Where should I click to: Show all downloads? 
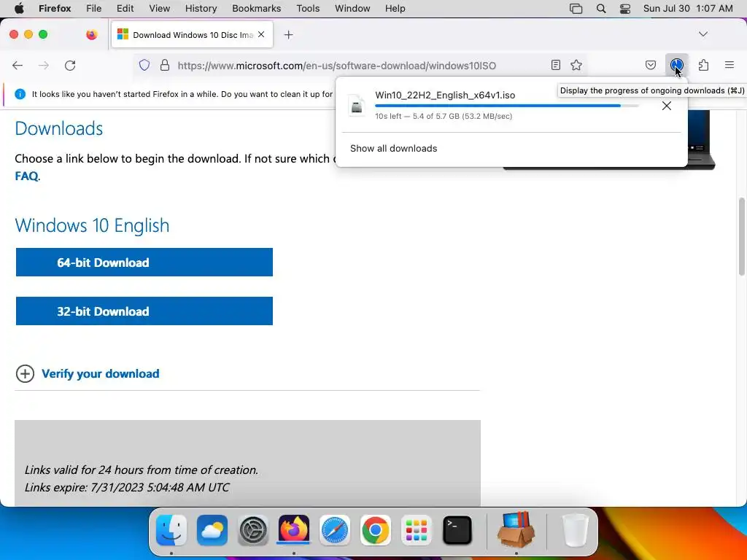coord(393,149)
